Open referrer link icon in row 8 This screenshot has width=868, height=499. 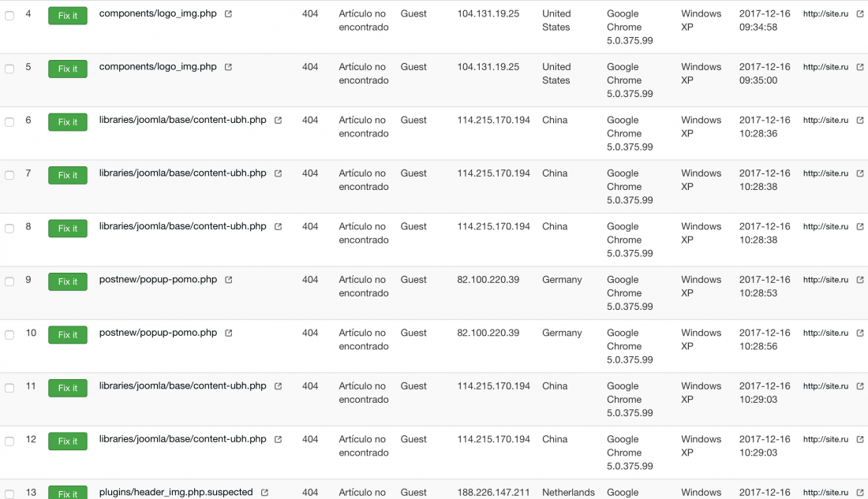(859, 227)
